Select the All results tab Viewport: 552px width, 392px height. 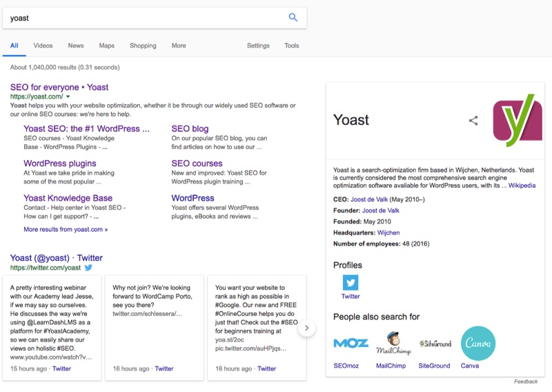pos(14,46)
